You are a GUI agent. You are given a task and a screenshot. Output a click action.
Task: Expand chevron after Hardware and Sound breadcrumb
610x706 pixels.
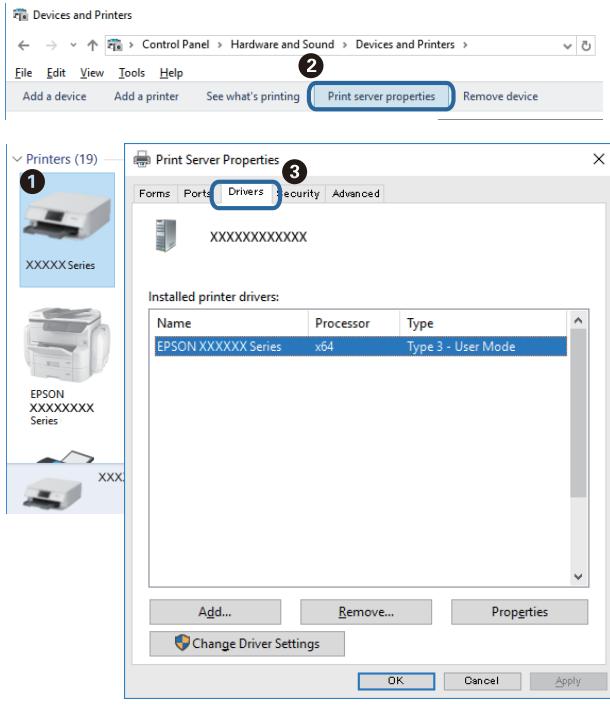click(x=345, y=45)
